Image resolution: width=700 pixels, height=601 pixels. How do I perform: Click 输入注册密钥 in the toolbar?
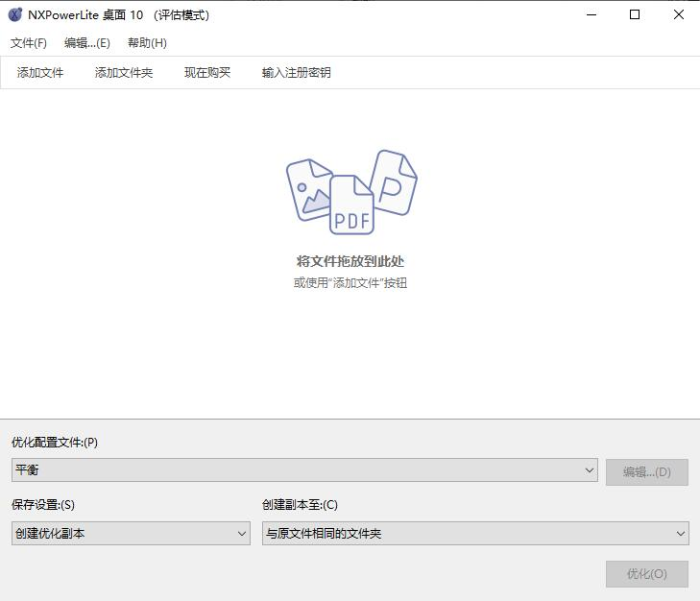297,73
